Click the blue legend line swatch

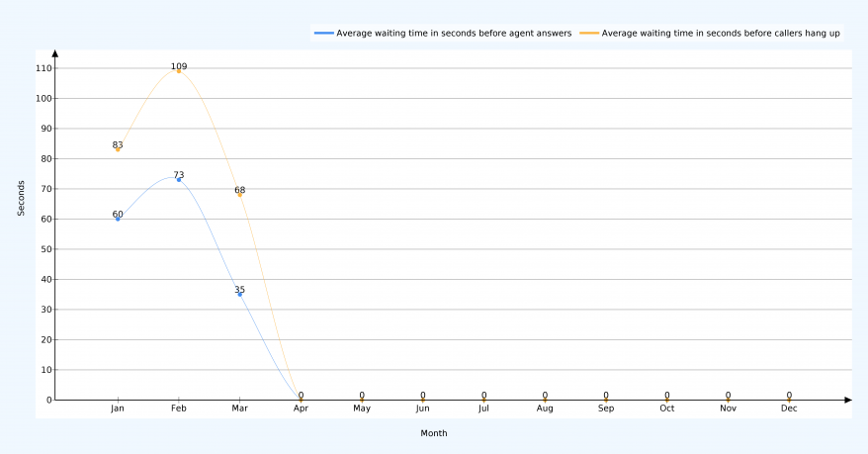(x=323, y=33)
